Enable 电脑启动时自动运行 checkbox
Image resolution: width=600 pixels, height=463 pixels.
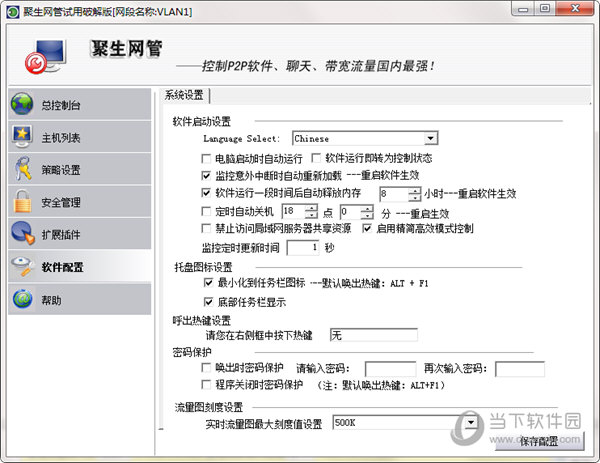(x=206, y=158)
